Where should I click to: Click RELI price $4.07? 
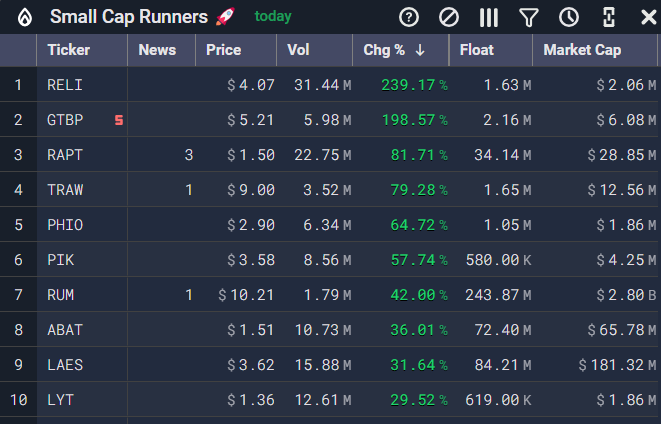pyautogui.click(x=250, y=85)
